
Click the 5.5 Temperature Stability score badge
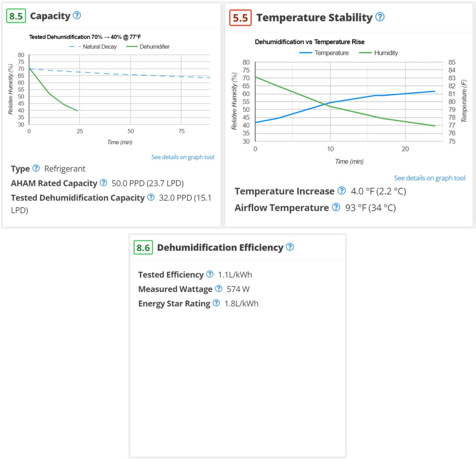[239, 18]
